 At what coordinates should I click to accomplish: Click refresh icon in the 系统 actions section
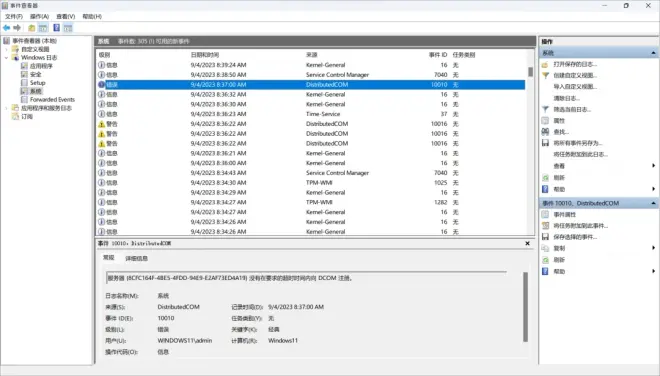[545, 178]
